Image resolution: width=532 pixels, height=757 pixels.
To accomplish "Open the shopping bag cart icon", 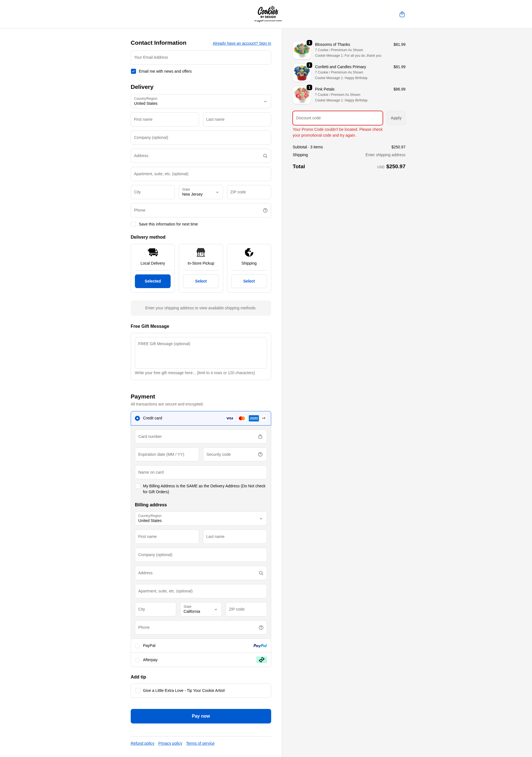I will click(x=402, y=14).
